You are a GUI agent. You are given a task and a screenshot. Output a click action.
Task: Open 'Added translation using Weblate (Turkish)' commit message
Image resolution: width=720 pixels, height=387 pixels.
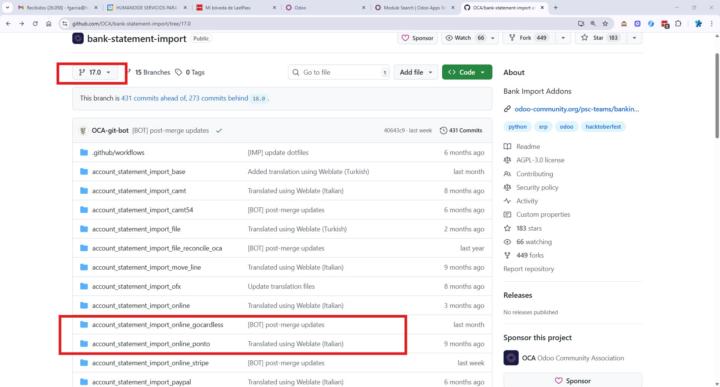[308, 172]
